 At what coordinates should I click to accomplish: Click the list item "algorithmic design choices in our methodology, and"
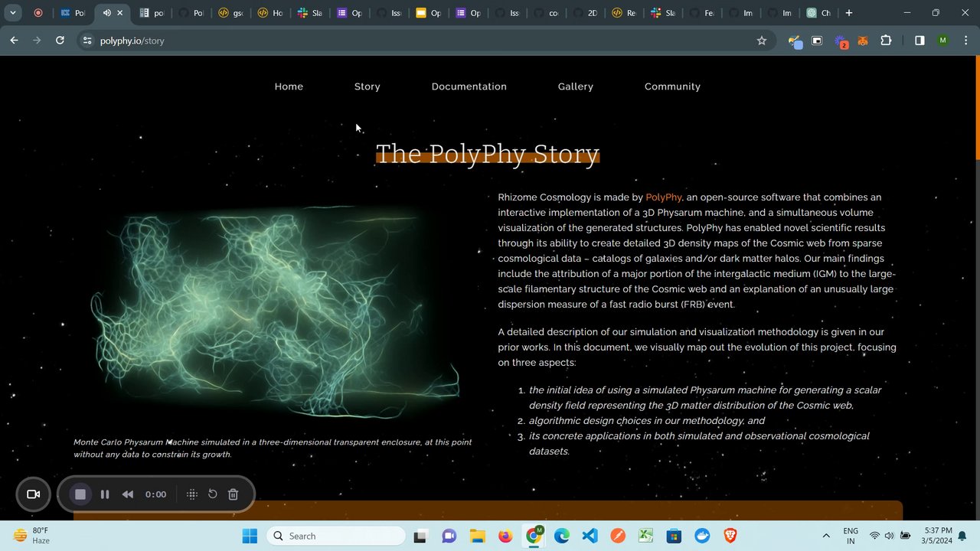[x=647, y=421]
